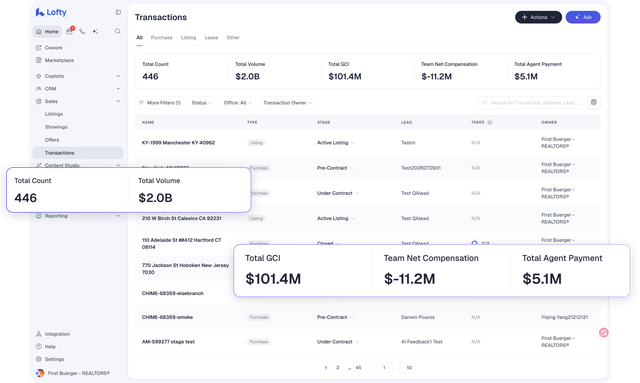
Task: Open AM-599277 stage test transaction
Action: point(168,342)
